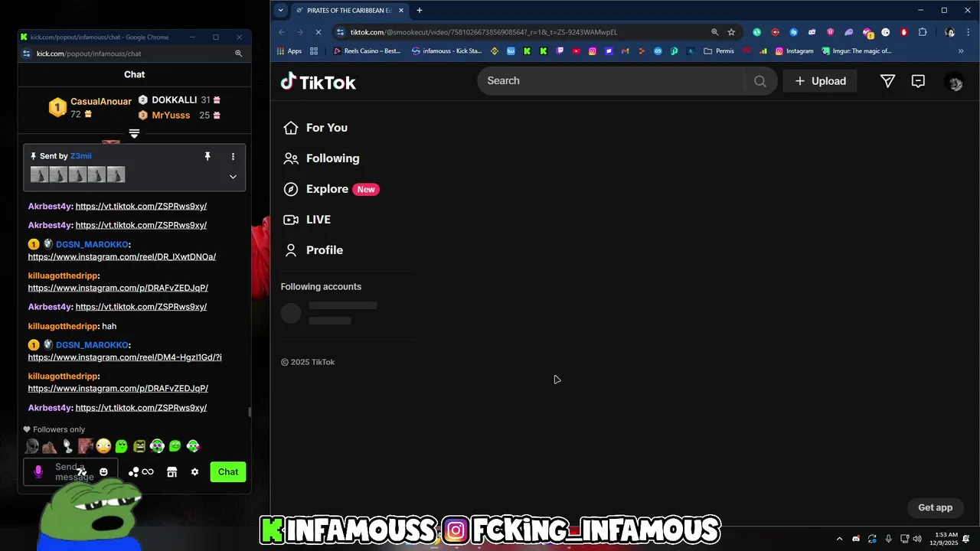The width and height of the screenshot is (980, 551).
Task: Select the PIRATES OF THE CARIBBEAN tab
Action: pos(350,11)
